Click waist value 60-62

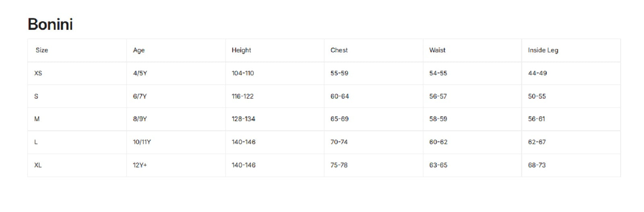point(438,142)
